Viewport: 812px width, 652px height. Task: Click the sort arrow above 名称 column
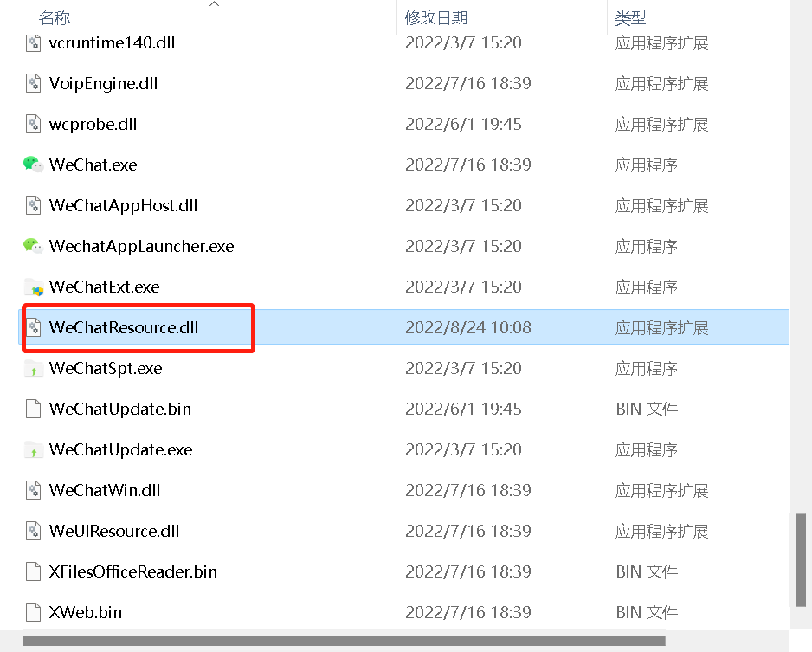click(x=215, y=4)
